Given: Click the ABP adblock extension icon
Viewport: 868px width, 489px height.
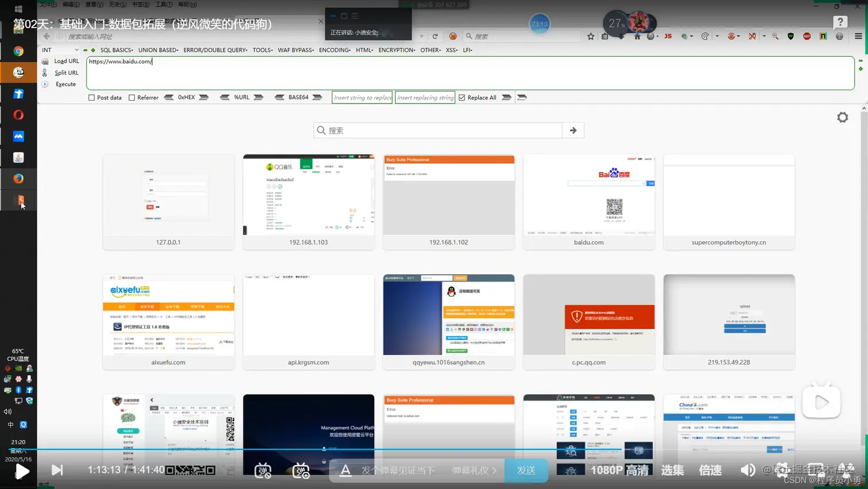Looking at the screenshot, I should tap(807, 36).
